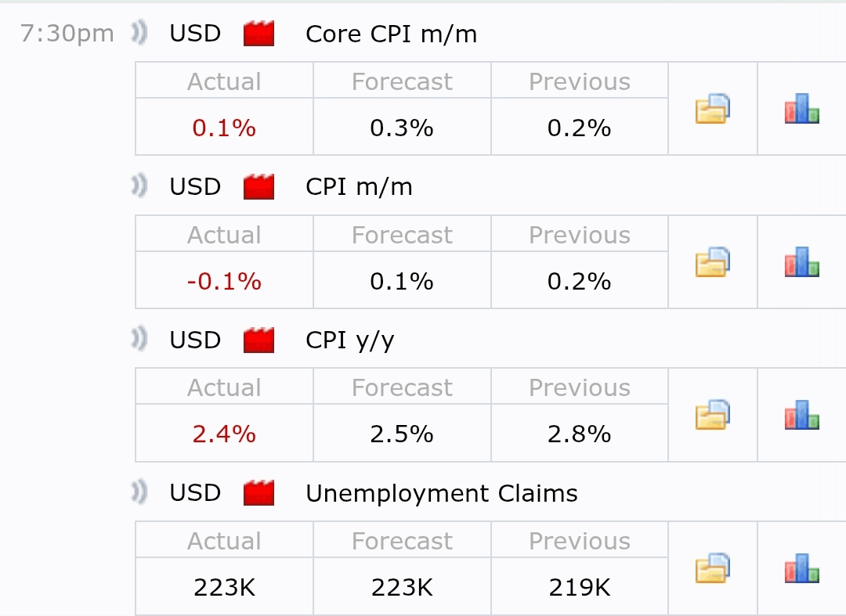Open the chart graph icon for Core CPI m/m
This screenshot has width=846, height=616.
[x=801, y=109]
